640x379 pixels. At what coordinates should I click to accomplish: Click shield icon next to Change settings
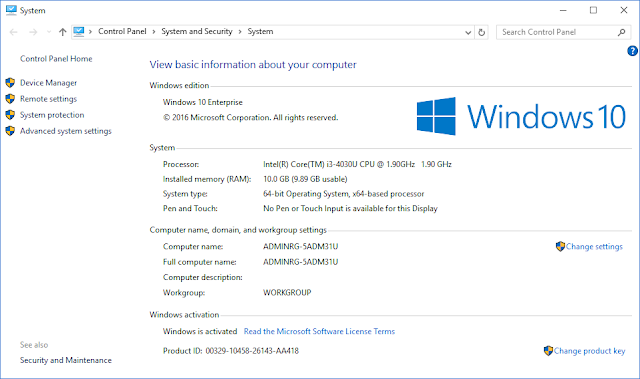point(560,246)
